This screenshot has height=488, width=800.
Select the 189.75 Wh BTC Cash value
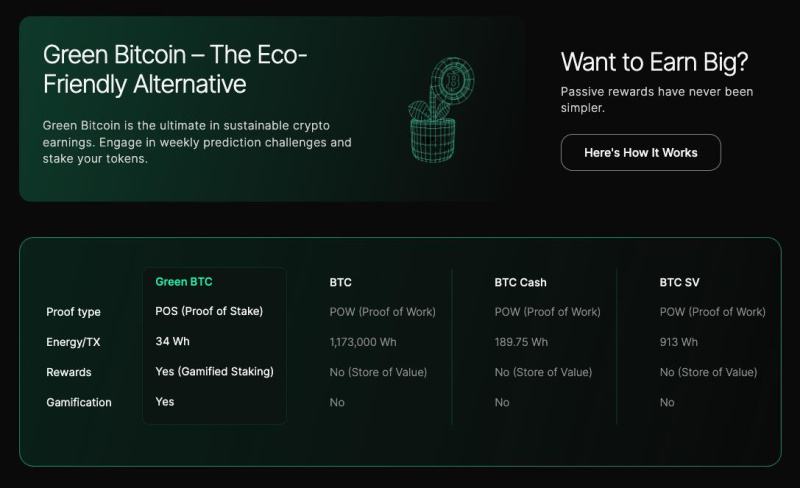point(521,342)
